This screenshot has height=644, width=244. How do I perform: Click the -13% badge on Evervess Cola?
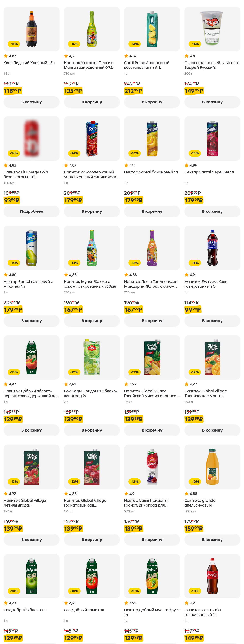click(x=195, y=263)
